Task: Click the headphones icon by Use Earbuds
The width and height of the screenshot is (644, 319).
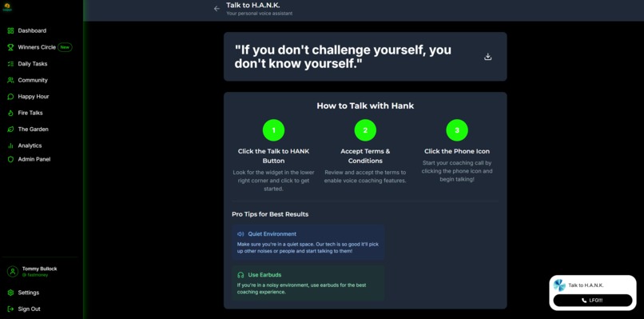Action: [x=241, y=275]
